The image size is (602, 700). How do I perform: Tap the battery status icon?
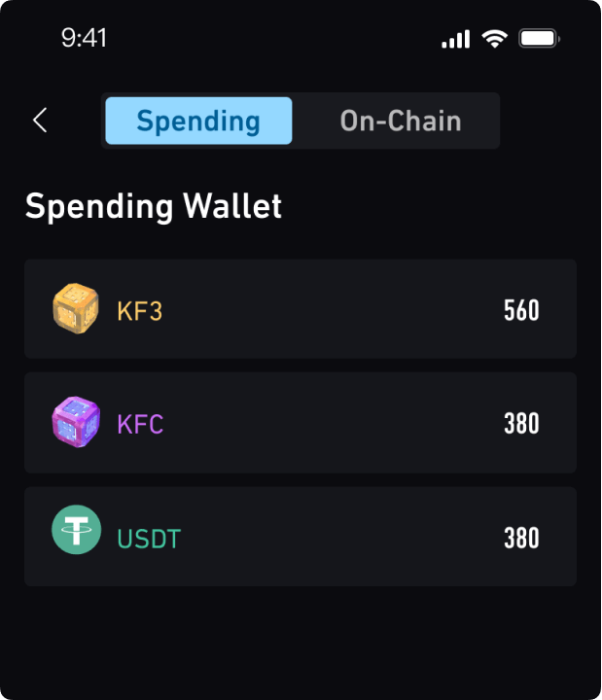(539, 39)
